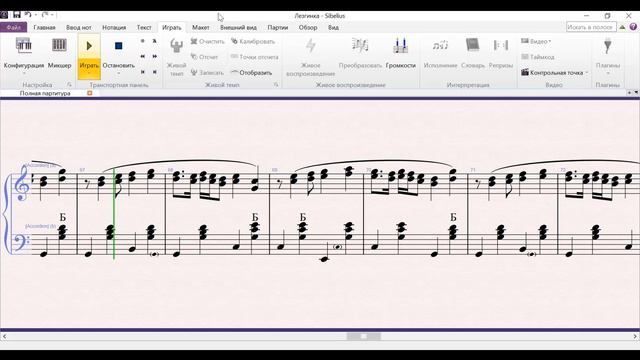
Task: Click the Преобразовать icon
Action: (360, 46)
